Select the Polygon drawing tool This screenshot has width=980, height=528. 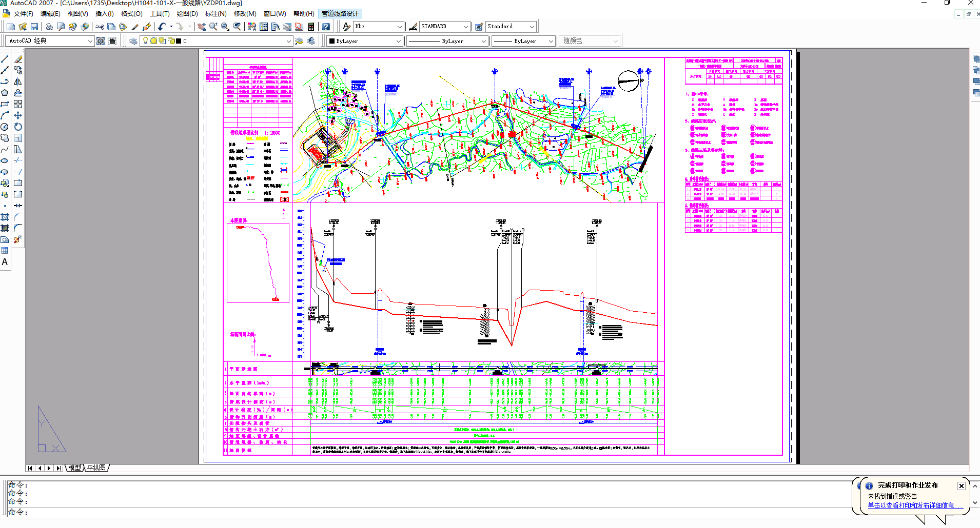pos(5,93)
